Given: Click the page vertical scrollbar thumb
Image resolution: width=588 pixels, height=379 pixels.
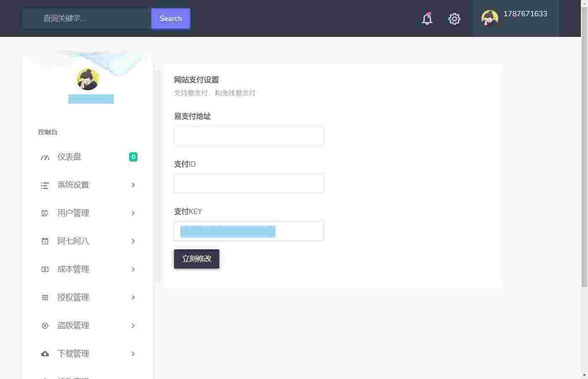Looking at the screenshot, I should pyautogui.click(x=584, y=147).
